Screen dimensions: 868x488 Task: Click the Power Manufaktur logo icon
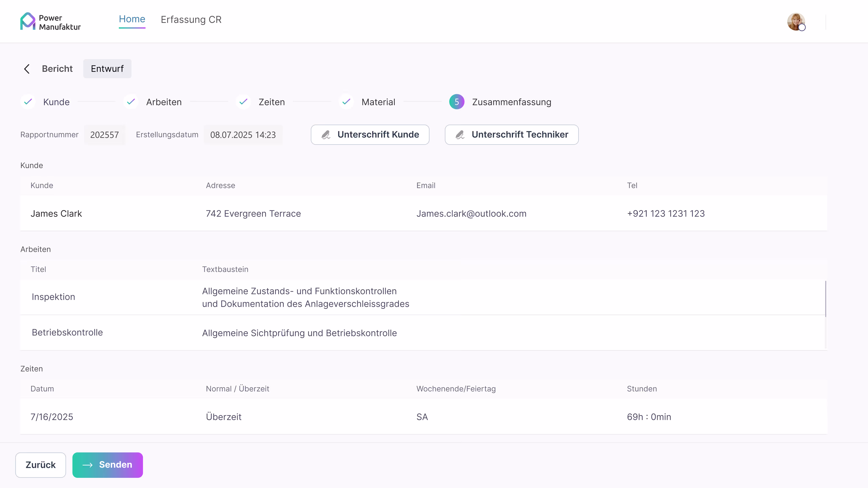pyautogui.click(x=28, y=21)
